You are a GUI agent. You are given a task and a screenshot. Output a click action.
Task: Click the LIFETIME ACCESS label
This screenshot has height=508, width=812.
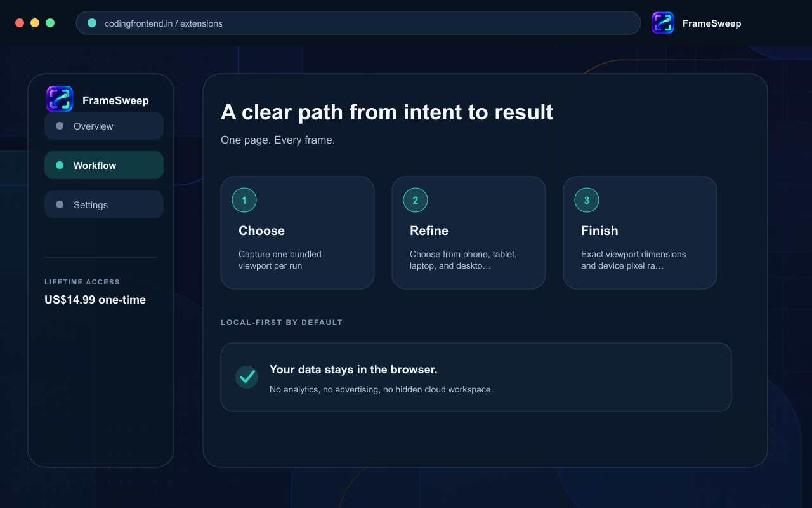pyautogui.click(x=82, y=282)
